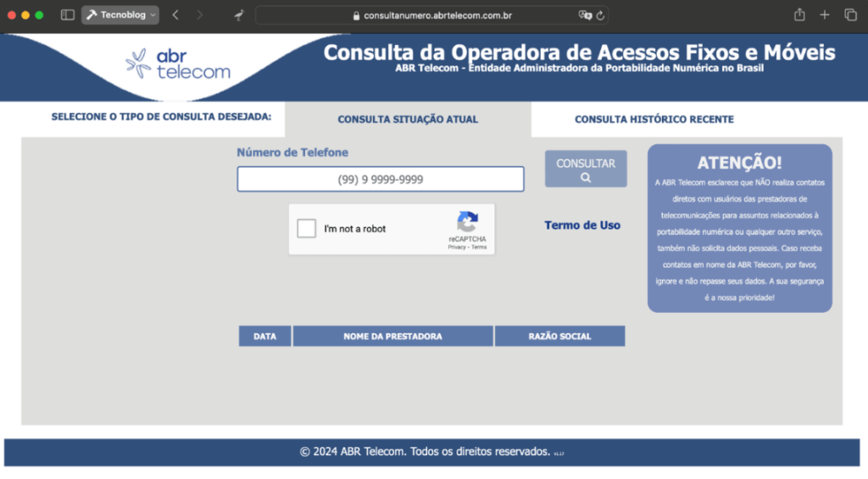
Task: Go forward with the right arrow
Action: (x=199, y=15)
